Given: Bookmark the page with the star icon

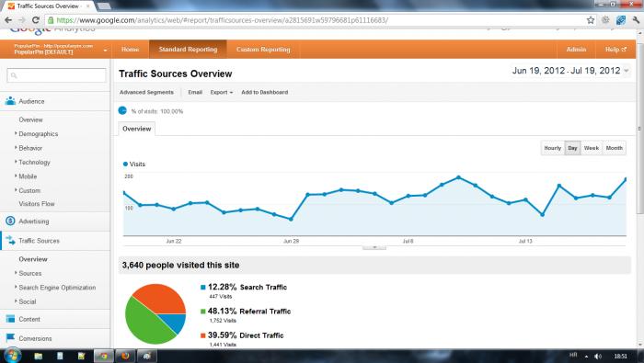Looking at the screenshot, I should click(591, 20).
